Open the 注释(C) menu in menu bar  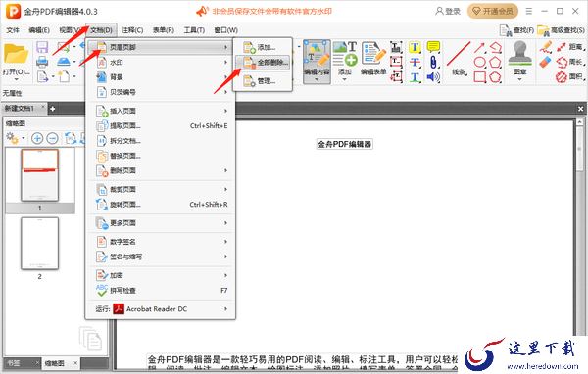(132, 30)
